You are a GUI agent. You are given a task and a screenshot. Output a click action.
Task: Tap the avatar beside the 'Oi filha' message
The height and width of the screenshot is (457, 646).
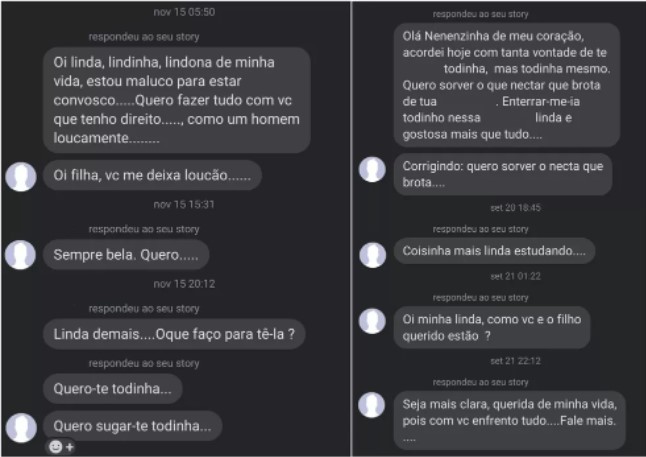pyautogui.click(x=21, y=176)
